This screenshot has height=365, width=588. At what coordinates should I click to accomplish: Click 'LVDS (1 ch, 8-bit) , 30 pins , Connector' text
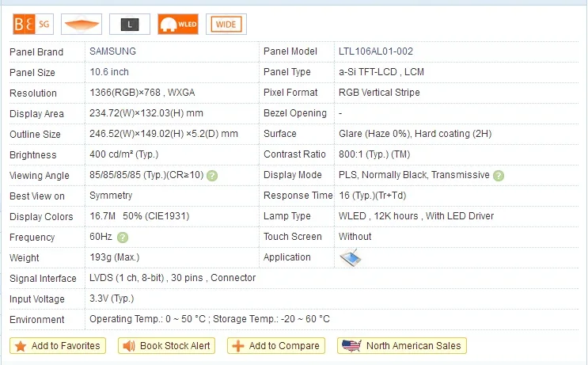coord(173,278)
